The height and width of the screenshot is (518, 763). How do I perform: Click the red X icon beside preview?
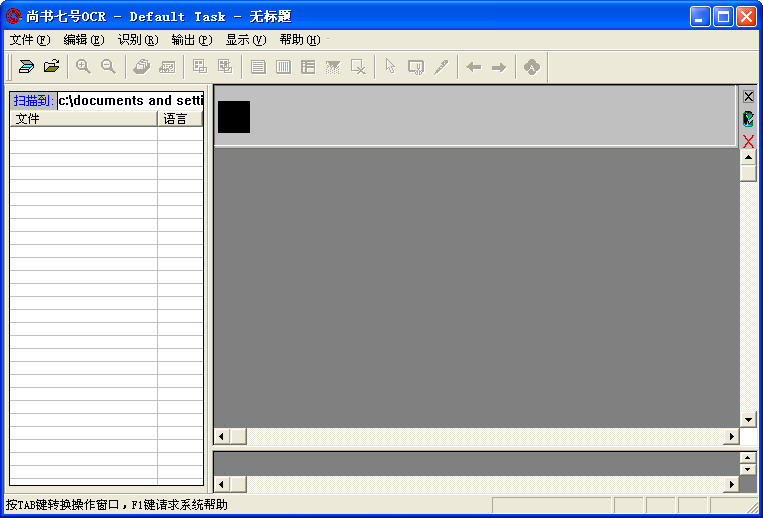click(748, 141)
